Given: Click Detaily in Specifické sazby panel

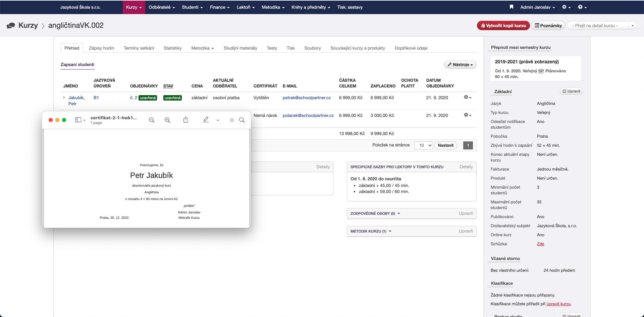Looking at the screenshot, I should [x=466, y=167].
